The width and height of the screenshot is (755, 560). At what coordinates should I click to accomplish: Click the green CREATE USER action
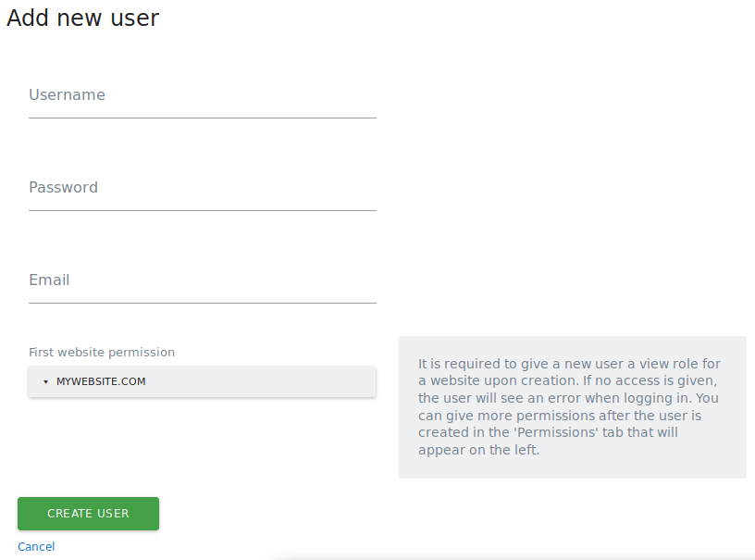click(x=88, y=514)
